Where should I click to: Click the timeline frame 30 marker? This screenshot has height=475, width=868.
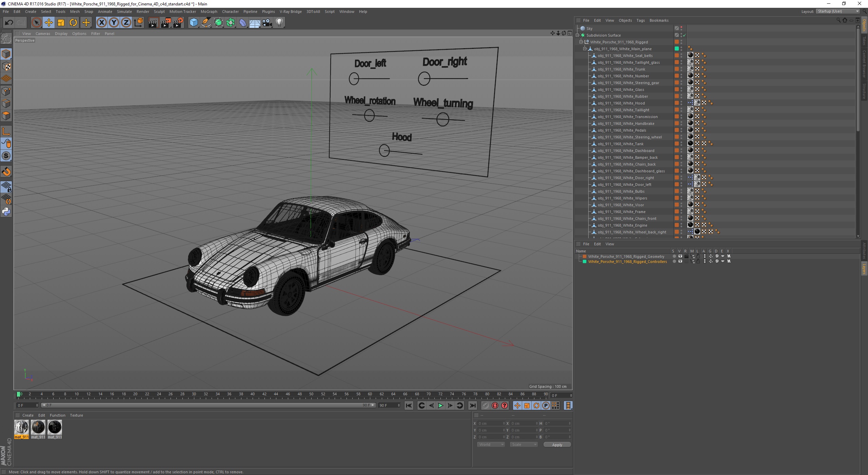coord(194,394)
